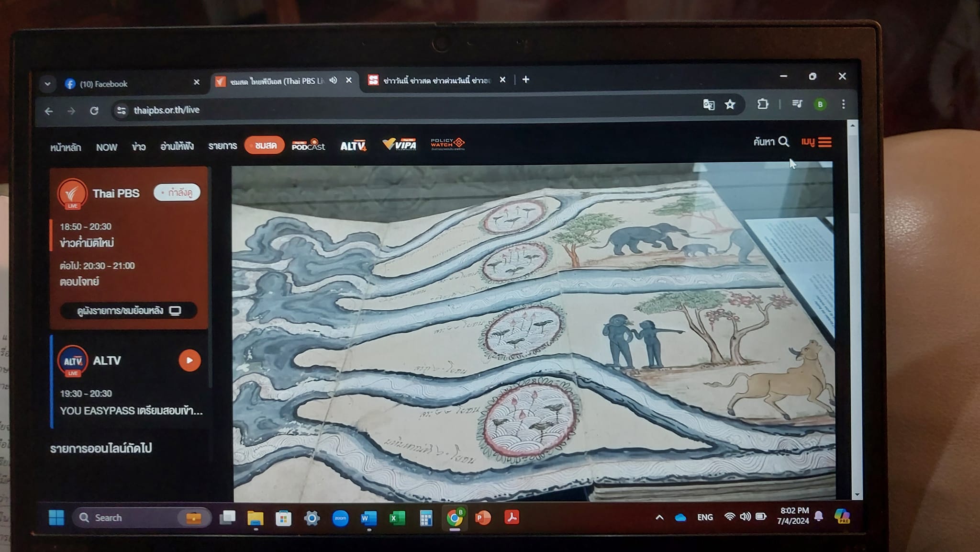Open Task View from the taskbar
Viewport: 980px width, 552px height.
[x=227, y=518]
